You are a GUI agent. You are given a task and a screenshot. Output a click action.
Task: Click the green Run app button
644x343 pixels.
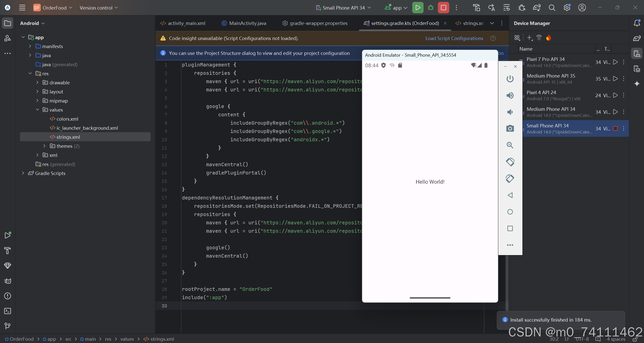[x=418, y=8]
